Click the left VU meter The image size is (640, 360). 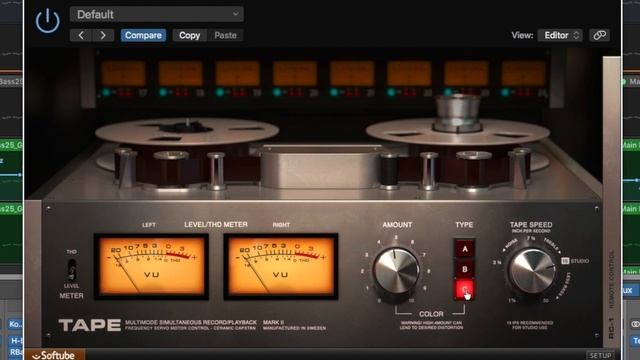pyautogui.click(x=151, y=267)
